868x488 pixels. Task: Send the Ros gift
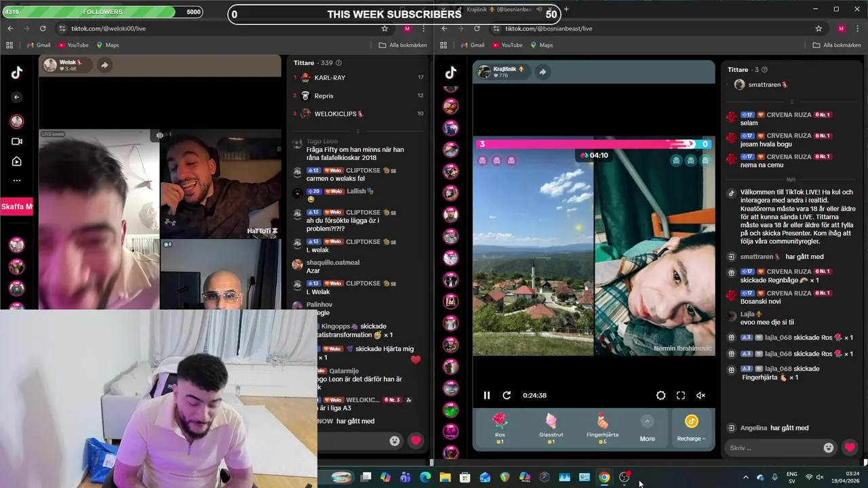pyautogui.click(x=500, y=428)
